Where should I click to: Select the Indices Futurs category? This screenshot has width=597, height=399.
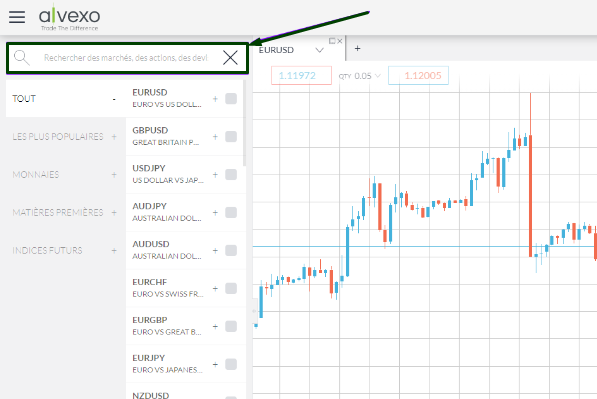[x=47, y=251]
